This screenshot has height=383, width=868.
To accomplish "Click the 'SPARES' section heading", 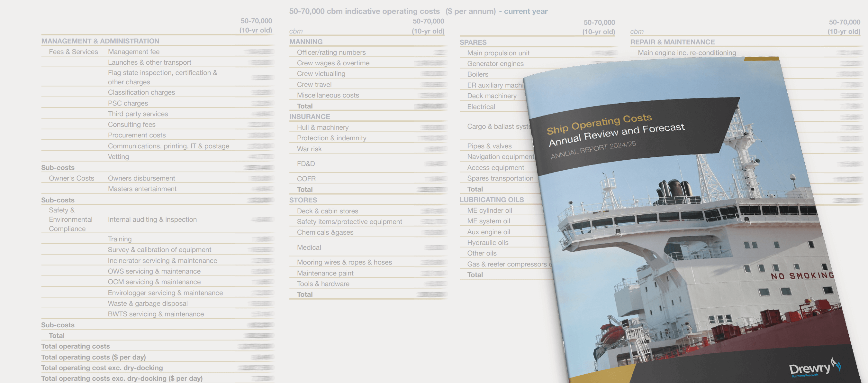I will [x=473, y=42].
